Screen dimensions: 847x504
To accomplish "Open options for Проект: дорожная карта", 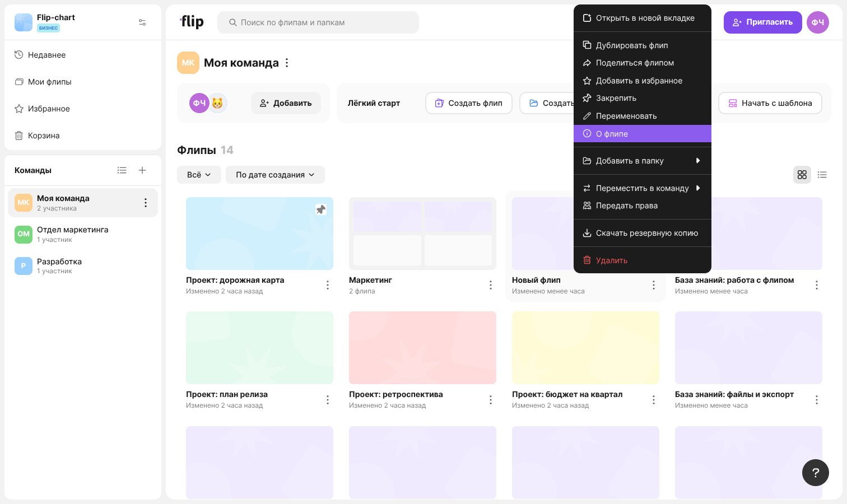I will 328,285.
